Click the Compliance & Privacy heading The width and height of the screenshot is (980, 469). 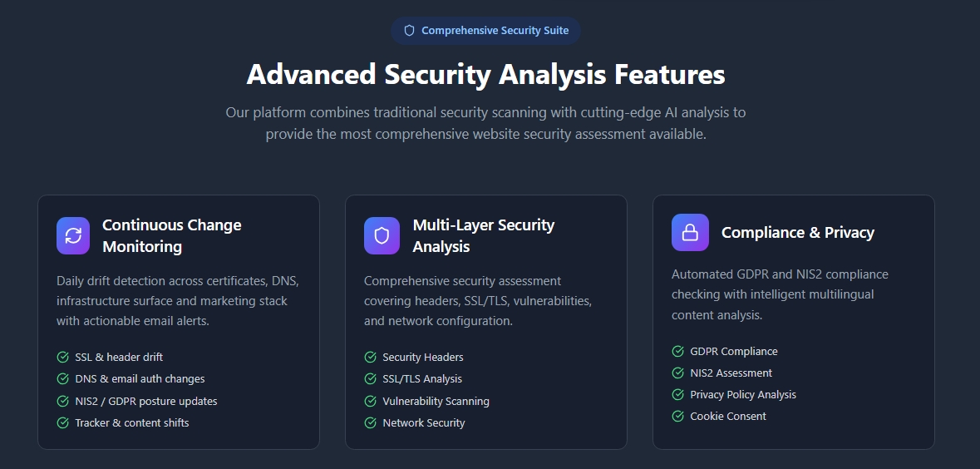[797, 233]
